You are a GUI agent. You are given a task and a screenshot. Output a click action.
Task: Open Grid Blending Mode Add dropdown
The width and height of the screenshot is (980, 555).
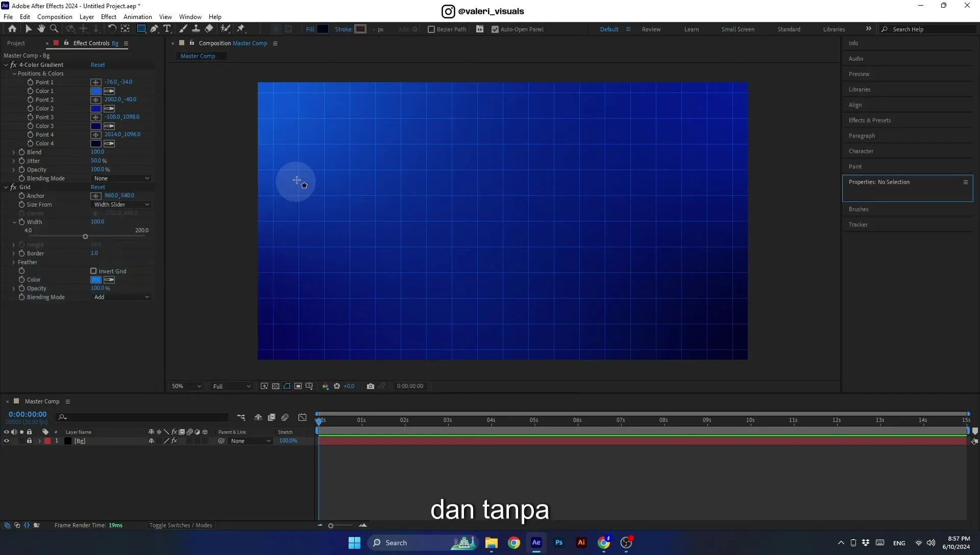tap(121, 297)
